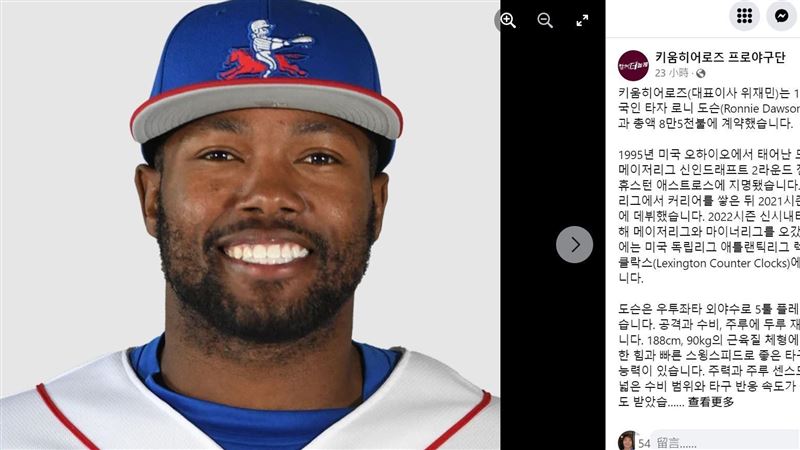The image size is (800, 450).
Task: Go to the next photo
Action: 574,244
